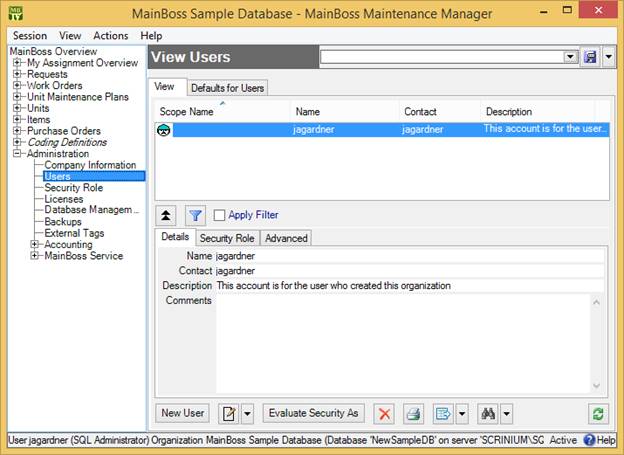
Task: Click the row description 'This account is for the user..'
Action: [x=545, y=129]
